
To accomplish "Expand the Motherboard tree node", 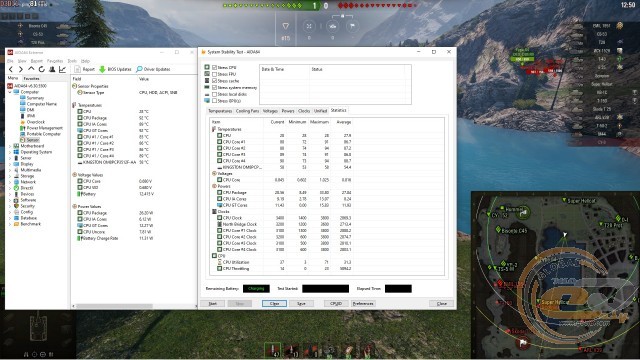I will (10, 146).
